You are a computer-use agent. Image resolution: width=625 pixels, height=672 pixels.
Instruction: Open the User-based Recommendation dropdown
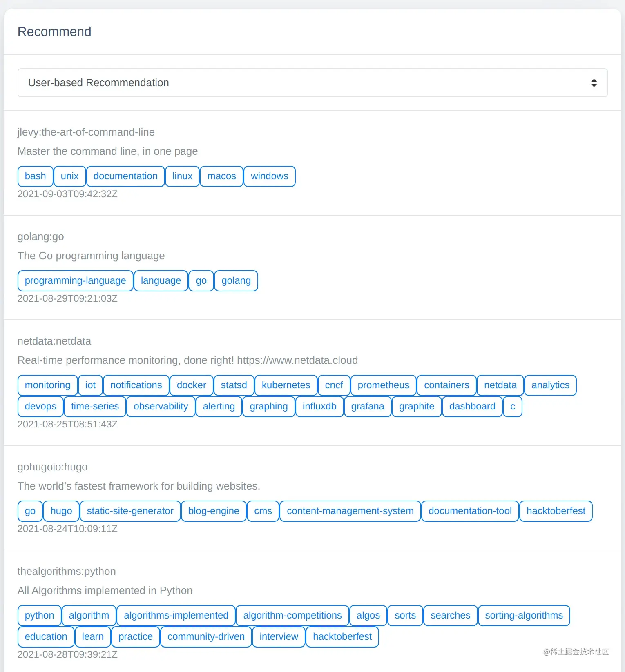(312, 83)
